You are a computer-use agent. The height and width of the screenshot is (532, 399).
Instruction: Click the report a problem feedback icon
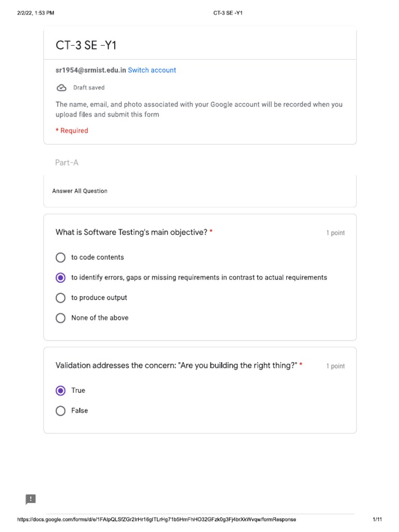pos(31,499)
